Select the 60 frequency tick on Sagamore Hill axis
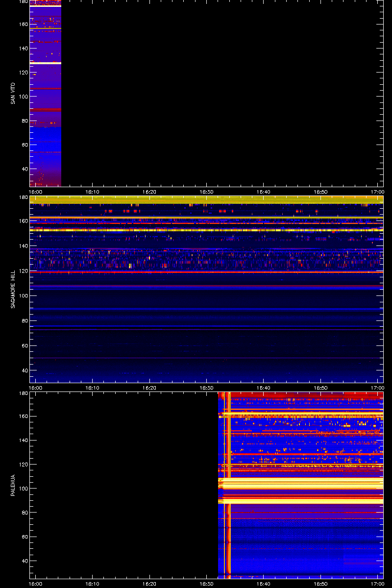Screen dimensions: 392x588 click(x=24, y=346)
